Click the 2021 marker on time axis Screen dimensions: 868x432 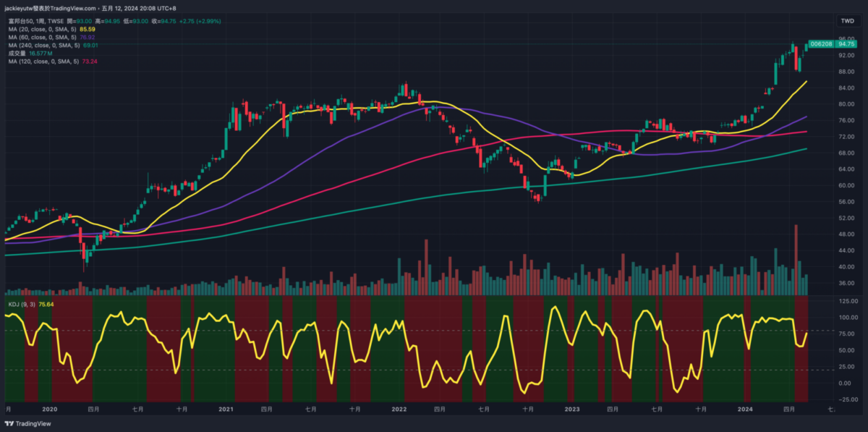pos(226,409)
